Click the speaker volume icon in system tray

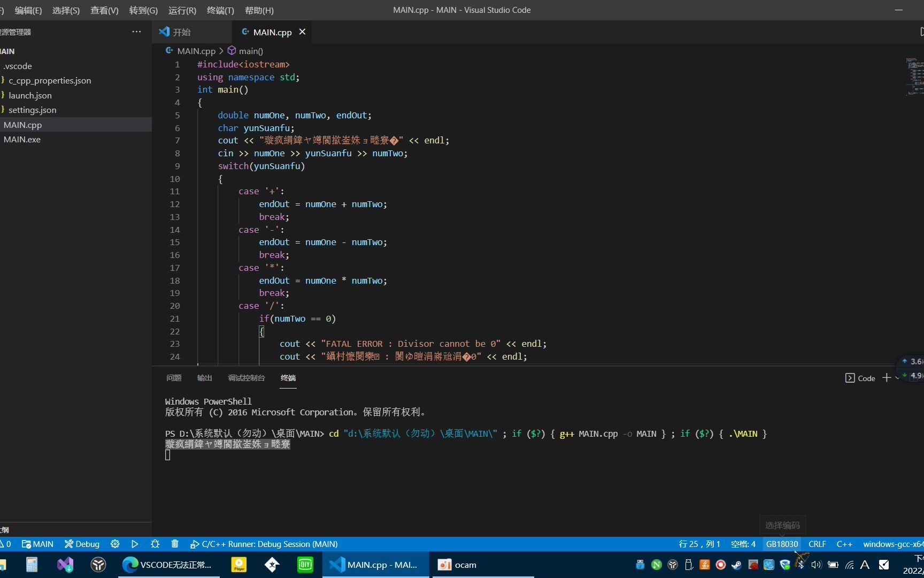tap(817, 565)
